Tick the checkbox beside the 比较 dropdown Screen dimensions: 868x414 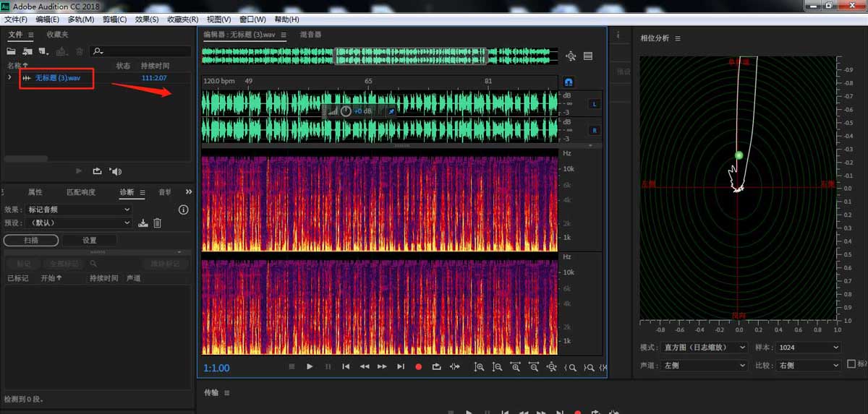pyautogui.click(x=851, y=365)
